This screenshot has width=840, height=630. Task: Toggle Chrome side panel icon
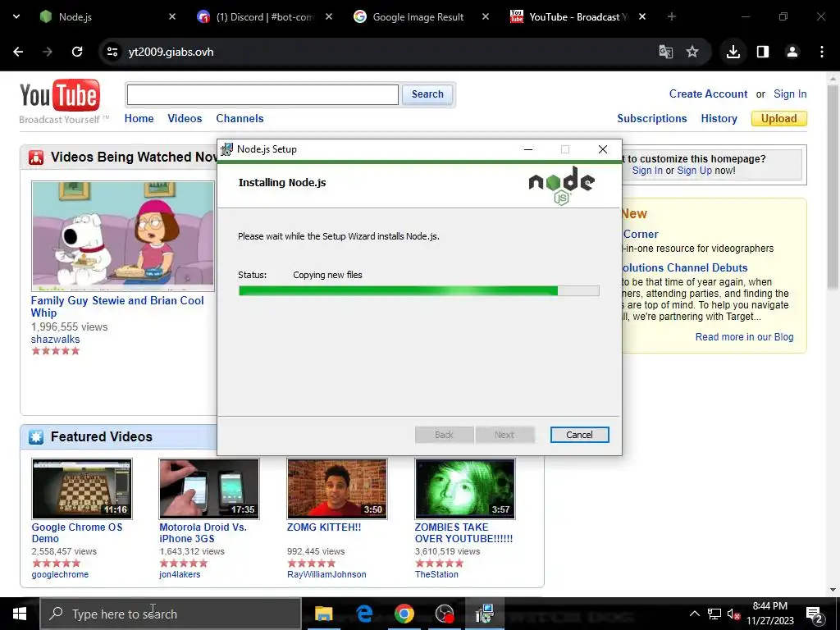coord(763,52)
